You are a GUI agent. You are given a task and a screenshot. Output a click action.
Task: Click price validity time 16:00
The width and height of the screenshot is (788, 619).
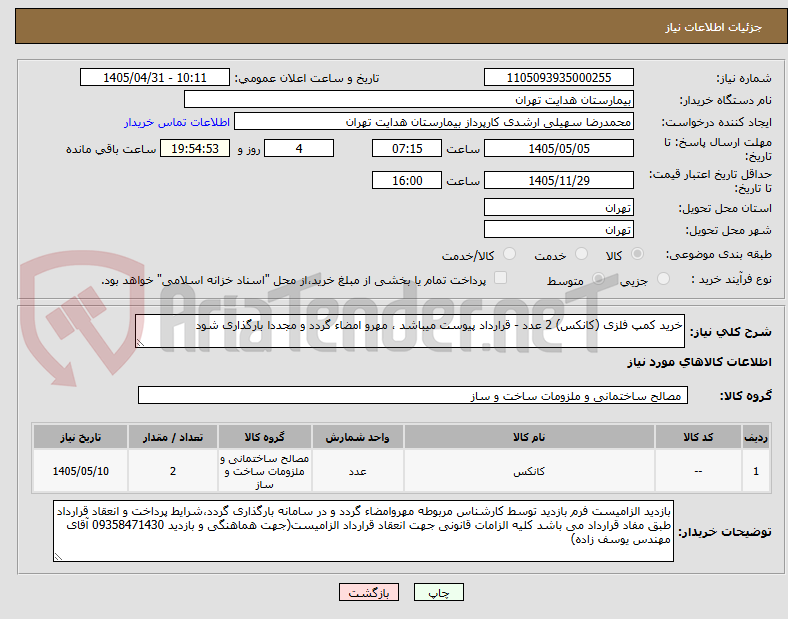pyautogui.click(x=407, y=180)
